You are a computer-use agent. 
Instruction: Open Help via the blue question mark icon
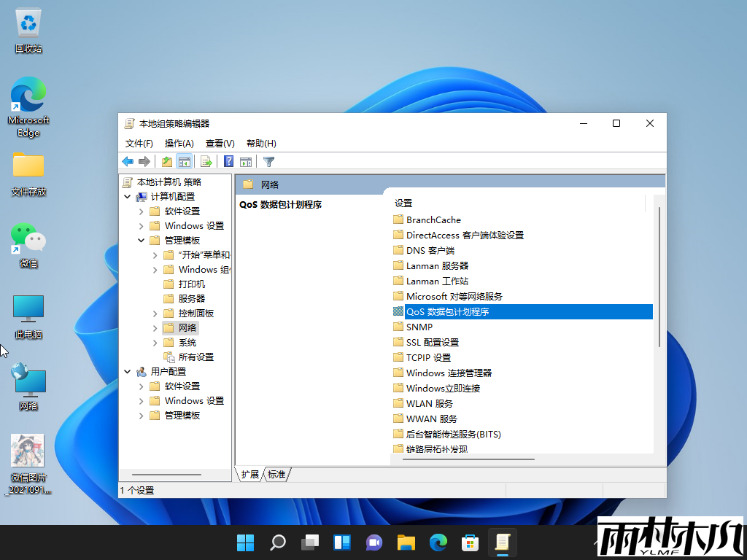pyautogui.click(x=228, y=161)
